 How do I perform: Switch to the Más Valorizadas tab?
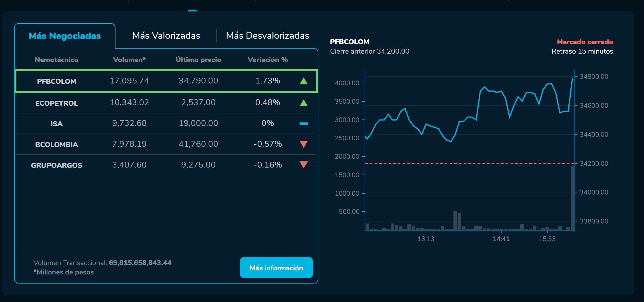pyautogui.click(x=166, y=35)
